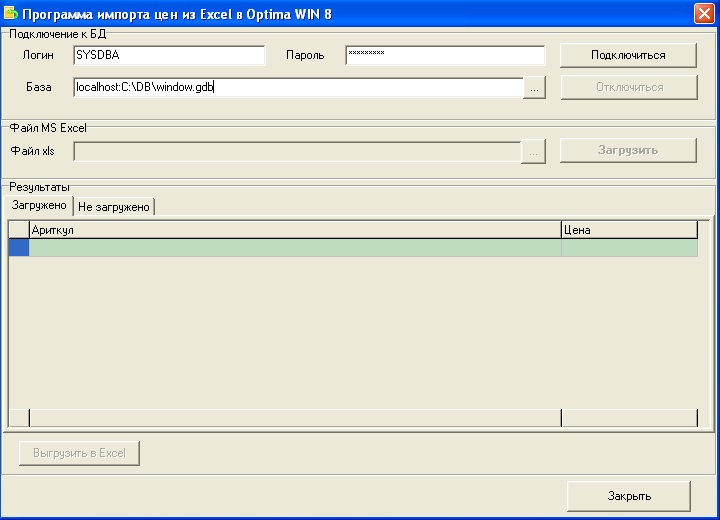The width and height of the screenshot is (720, 520).
Task: Click the Логин input field
Action: 169,55
